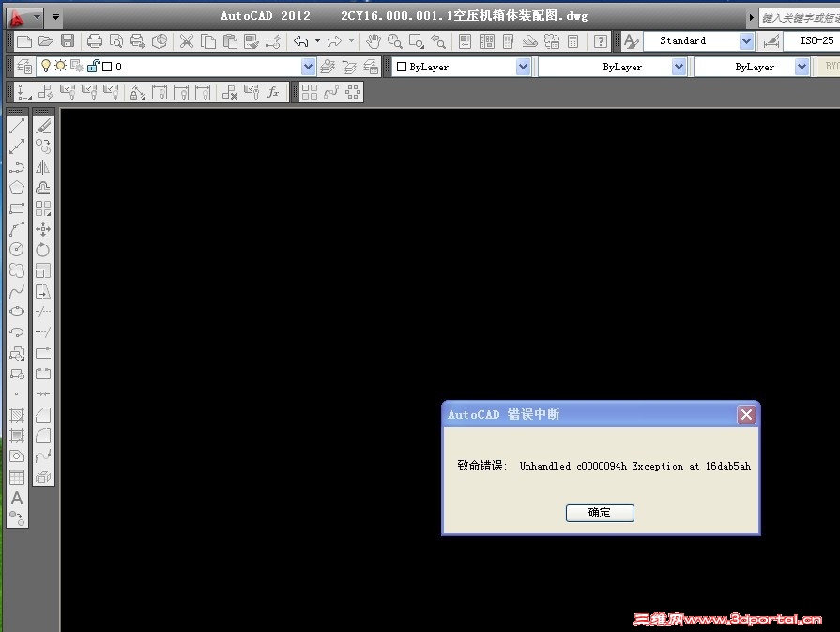Image resolution: width=840 pixels, height=632 pixels.
Task: Expand the Undo history arrow
Action: [317, 40]
